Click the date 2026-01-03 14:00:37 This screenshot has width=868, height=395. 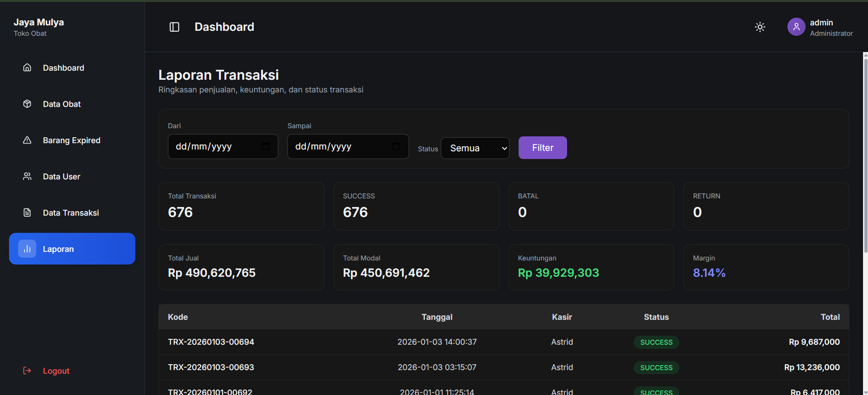pyautogui.click(x=437, y=342)
